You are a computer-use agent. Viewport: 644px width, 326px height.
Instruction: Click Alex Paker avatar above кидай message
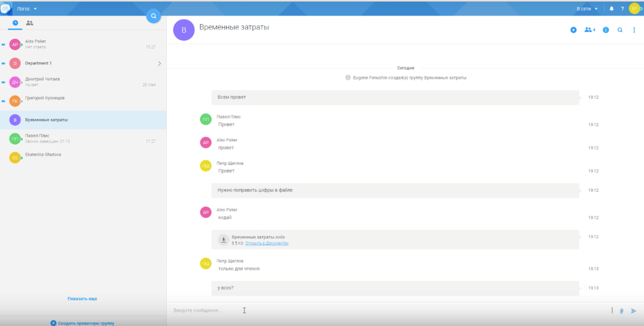coord(206,212)
